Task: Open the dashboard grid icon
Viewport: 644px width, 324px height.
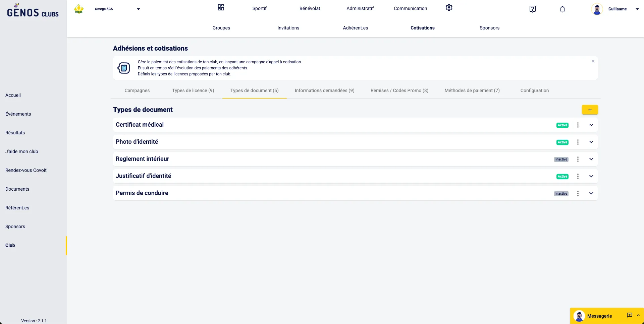Action: [x=221, y=8]
